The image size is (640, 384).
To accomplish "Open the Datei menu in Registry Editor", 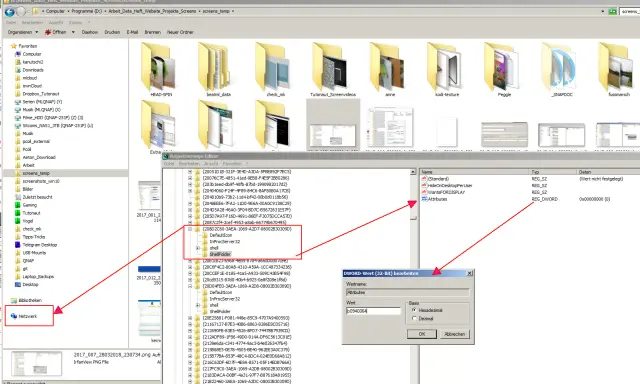I will [x=169, y=164].
